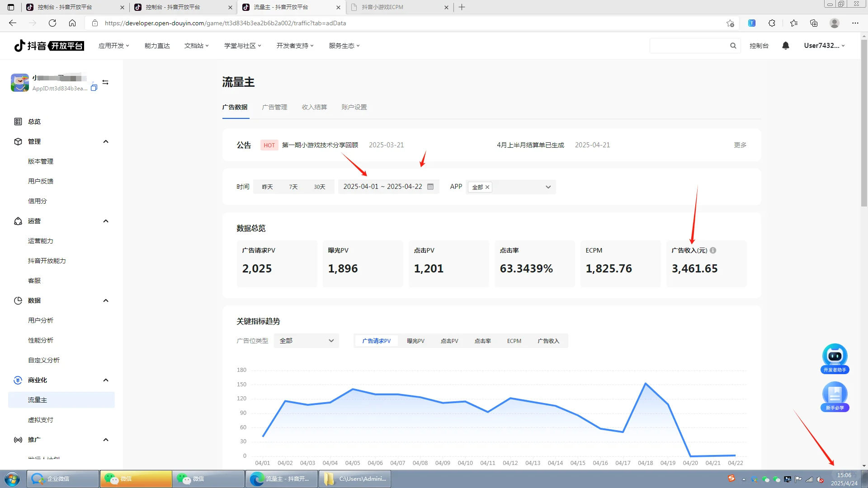868x488 pixels.
Task: Click the app switch arrows icon
Action: coord(105,82)
